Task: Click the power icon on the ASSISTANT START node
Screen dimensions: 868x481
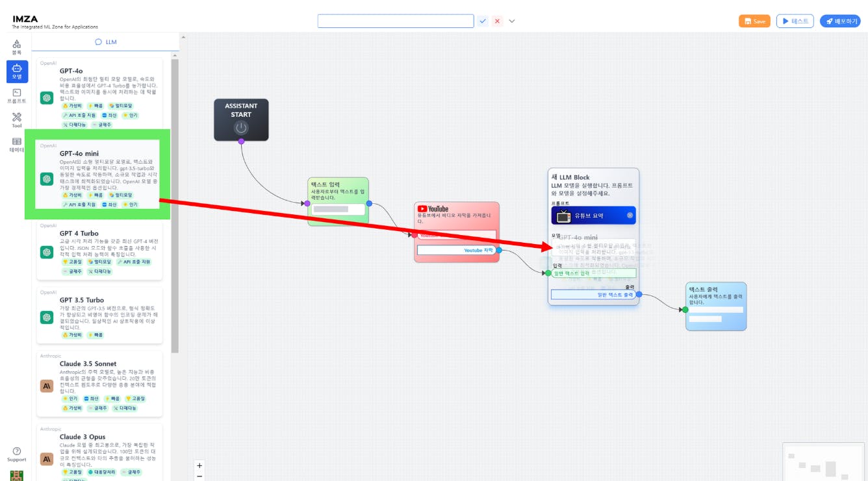Action: coord(241,128)
